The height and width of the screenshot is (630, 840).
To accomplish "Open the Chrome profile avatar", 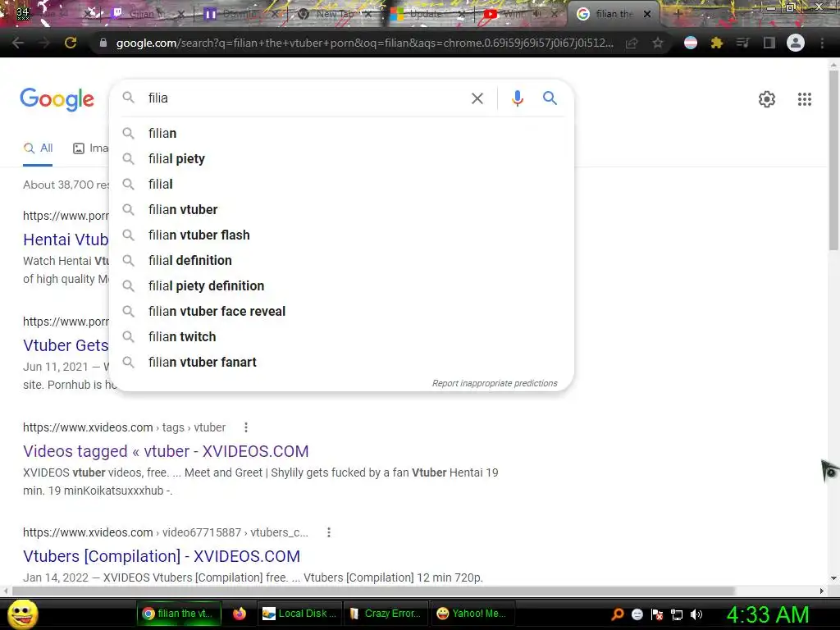I will pyautogui.click(x=796, y=43).
